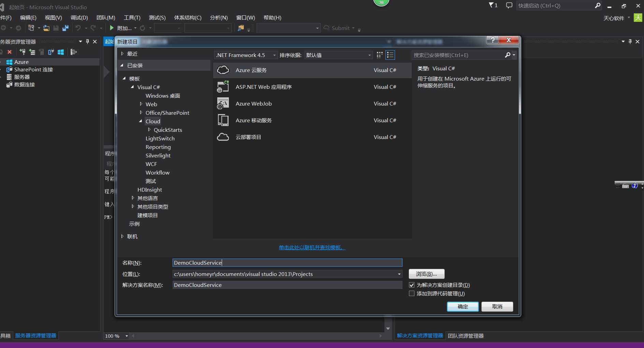Click the red Stop refresh X icon in Server Explorer
This screenshot has width=644, height=348.
point(10,52)
